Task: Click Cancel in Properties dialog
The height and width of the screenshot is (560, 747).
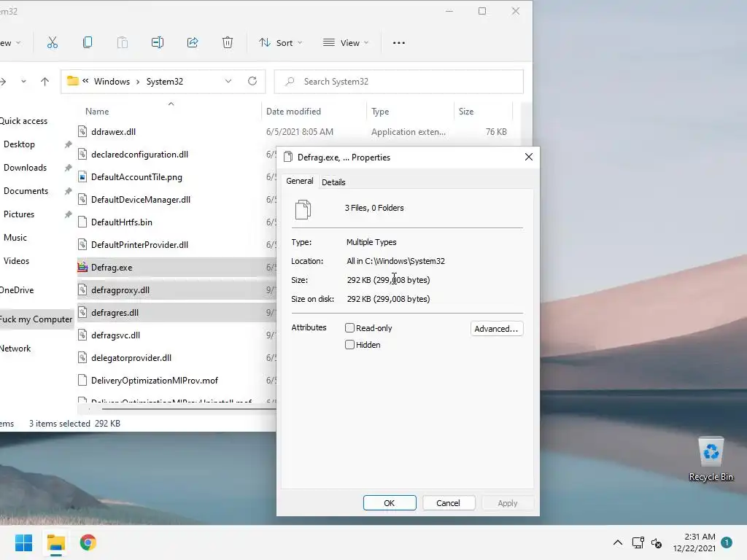Action: 449,503
